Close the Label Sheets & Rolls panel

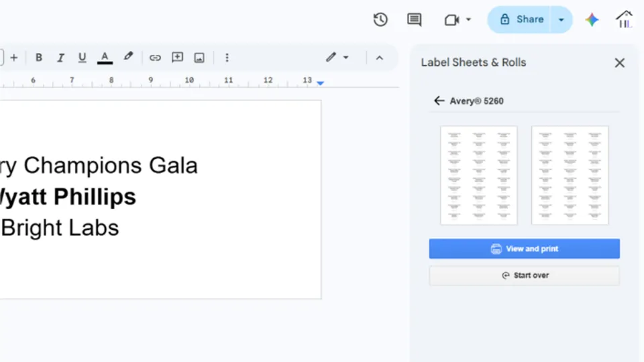pyautogui.click(x=619, y=63)
